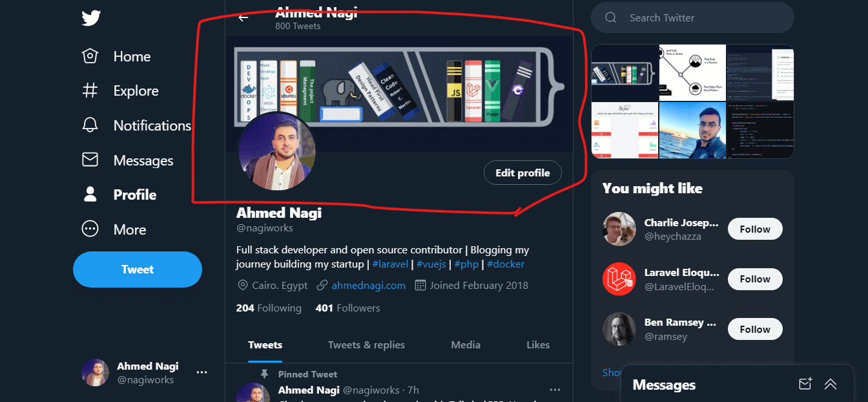Click the Search Twitter field
This screenshot has width=868, height=402.
(692, 17)
